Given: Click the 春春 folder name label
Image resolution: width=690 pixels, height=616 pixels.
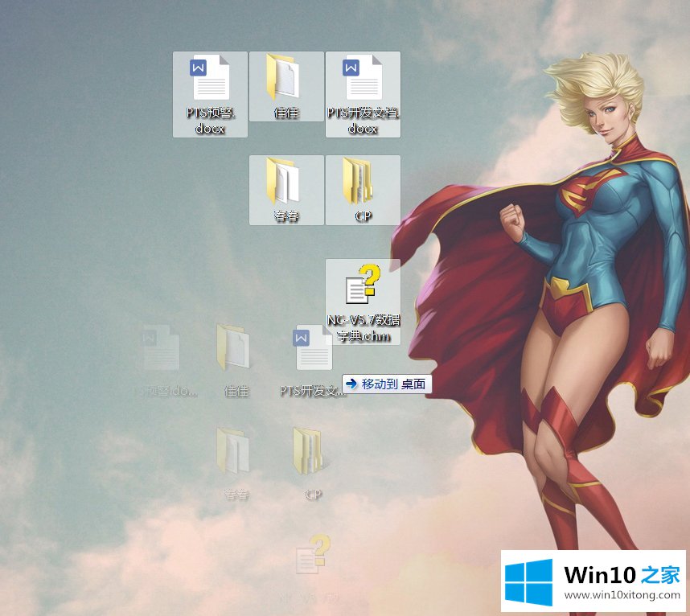Looking at the screenshot, I should pyautogui.click(x=286, y=216).
